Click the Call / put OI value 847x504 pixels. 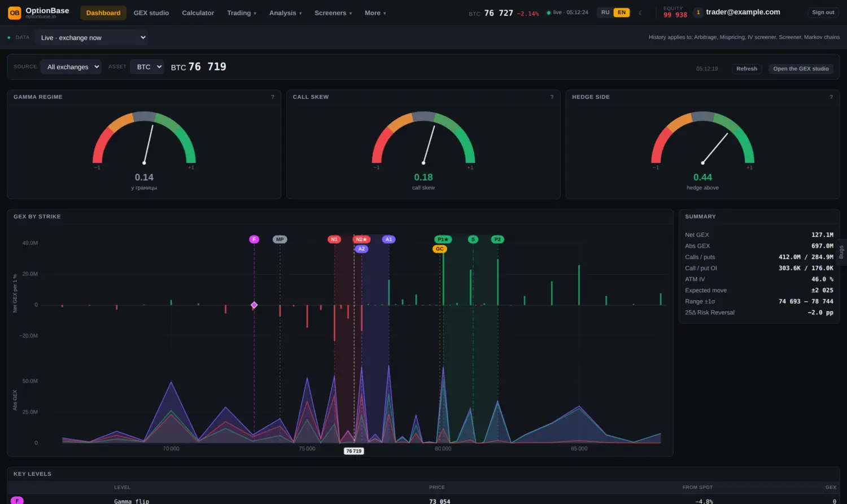pyautogui.click(x=806, y=268)
